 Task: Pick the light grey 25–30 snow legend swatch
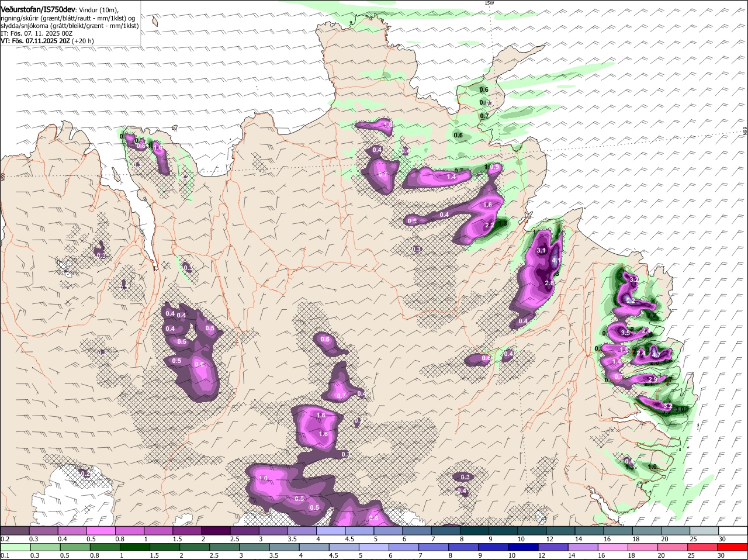[704, 531]
